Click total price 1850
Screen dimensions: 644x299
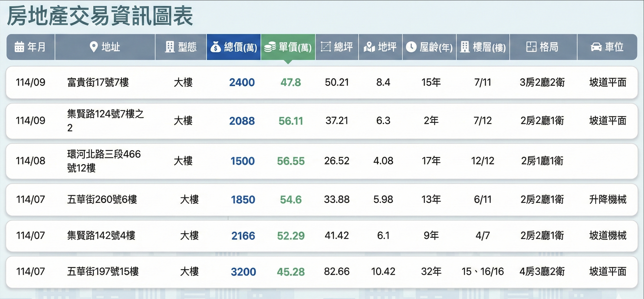click(243, 200)
